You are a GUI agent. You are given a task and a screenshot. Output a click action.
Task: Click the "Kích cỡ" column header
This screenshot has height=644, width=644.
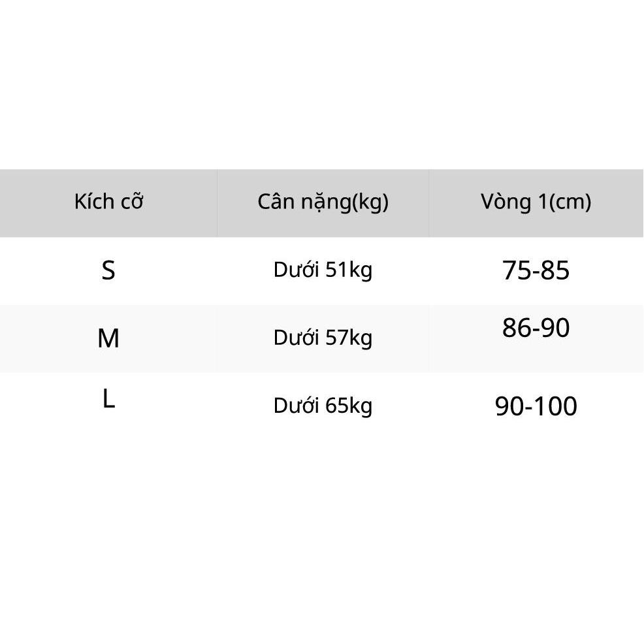(x=108, y=202)
